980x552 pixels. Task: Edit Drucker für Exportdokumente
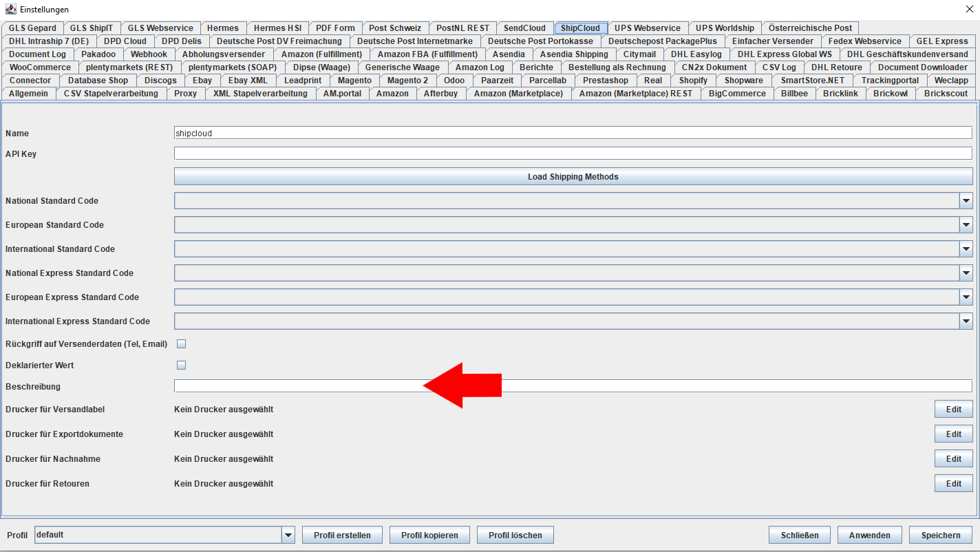tap(953, 434)
